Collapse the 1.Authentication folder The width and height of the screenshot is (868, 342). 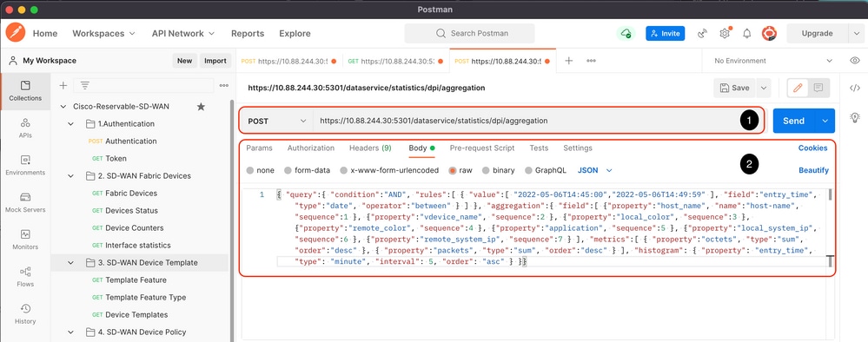[x=70, y=124]
